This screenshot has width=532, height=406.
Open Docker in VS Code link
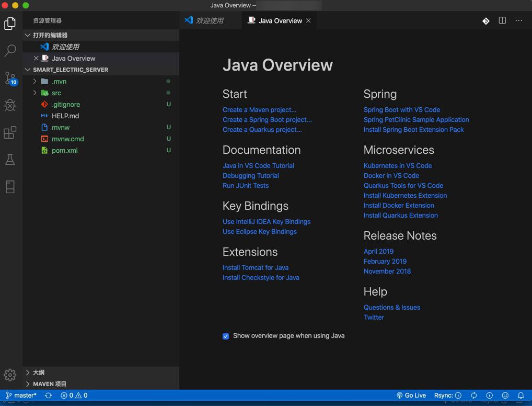[x=391, y=175]
